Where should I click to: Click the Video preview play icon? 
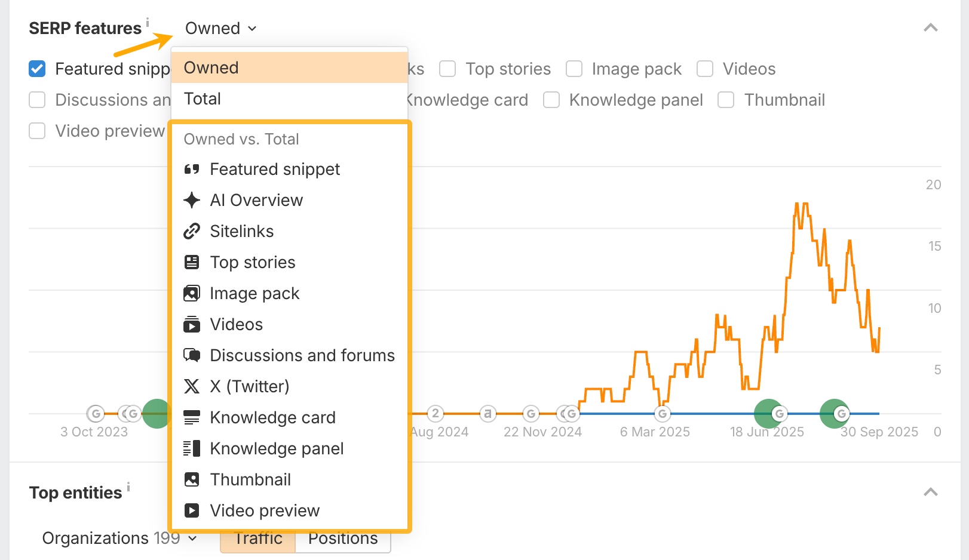click(192, 511)
